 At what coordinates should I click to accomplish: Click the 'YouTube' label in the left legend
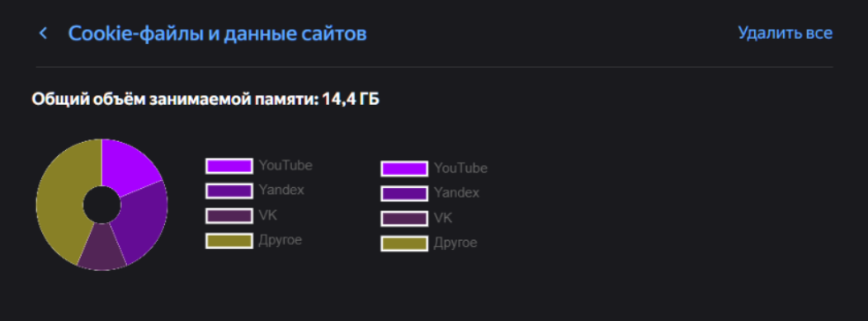[285, 166]
